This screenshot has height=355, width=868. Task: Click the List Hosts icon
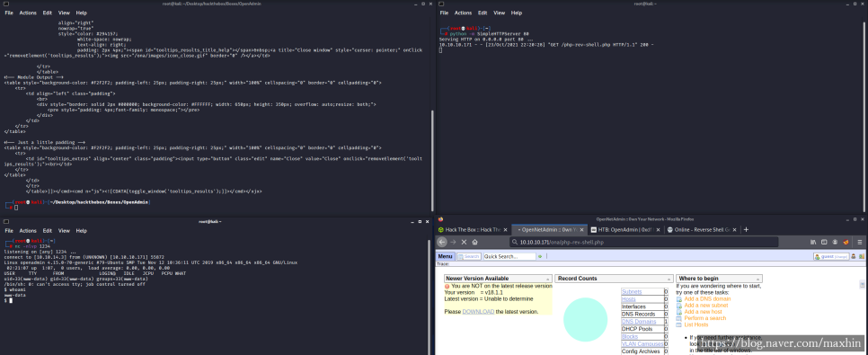[x=679, y=324]
